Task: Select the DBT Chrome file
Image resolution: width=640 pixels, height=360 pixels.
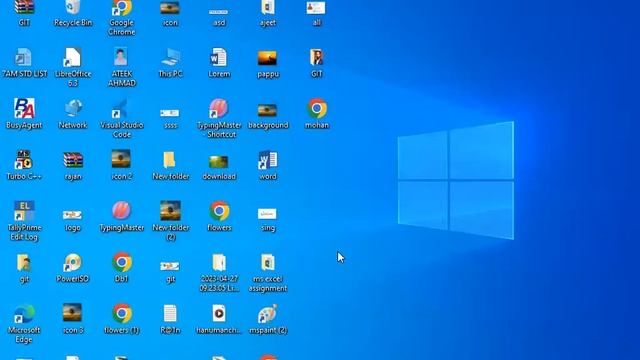Action: click(x=122, y=268)
